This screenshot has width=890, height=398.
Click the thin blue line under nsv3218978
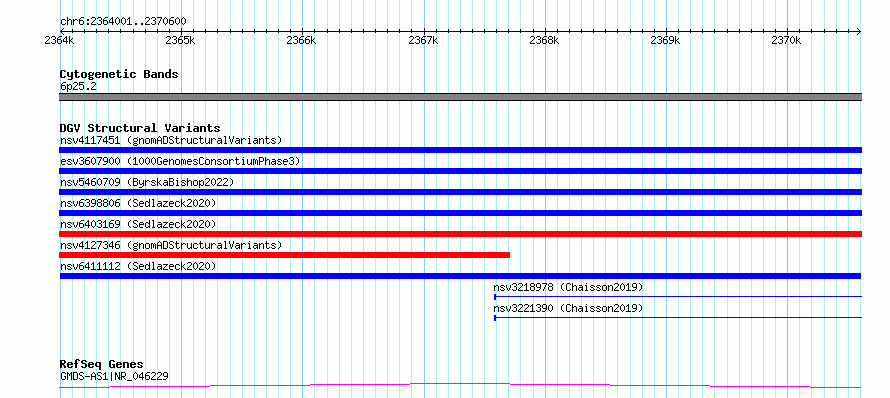click(678, 296)
